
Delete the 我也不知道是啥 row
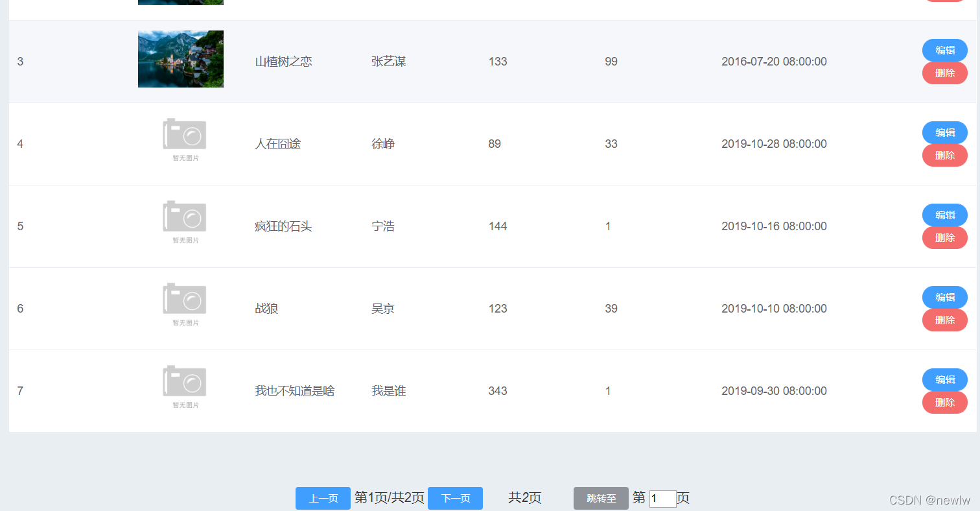click(944, 403)
